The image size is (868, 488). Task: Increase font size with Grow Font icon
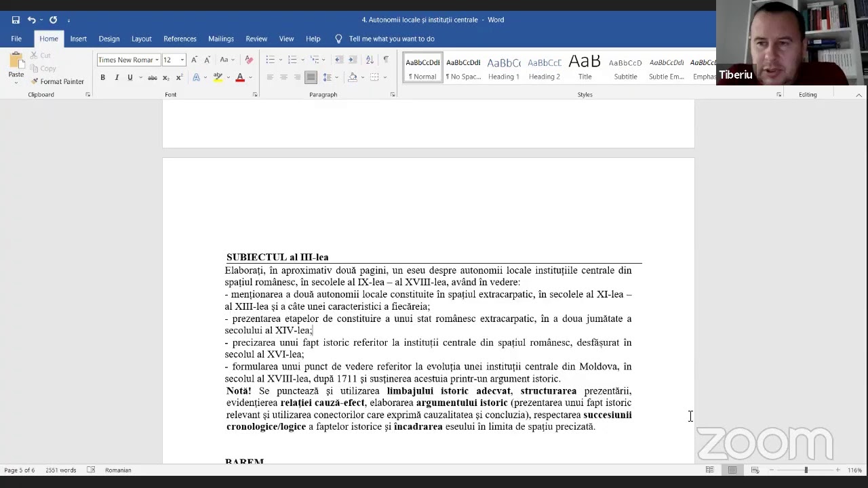click(x=194, y=60)
